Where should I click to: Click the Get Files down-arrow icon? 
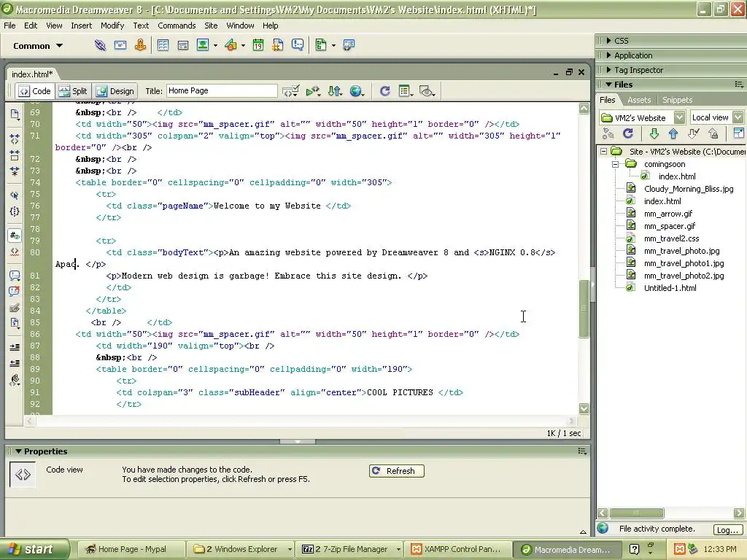tap(654, 134)
